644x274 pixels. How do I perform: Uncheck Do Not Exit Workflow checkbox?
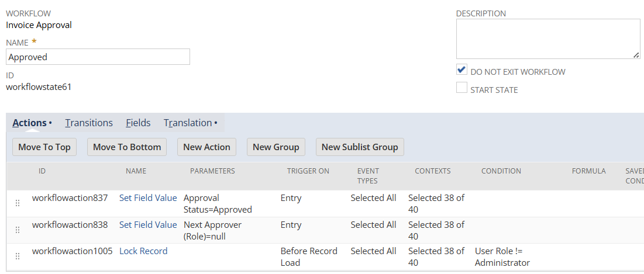(x=462, y=71)
